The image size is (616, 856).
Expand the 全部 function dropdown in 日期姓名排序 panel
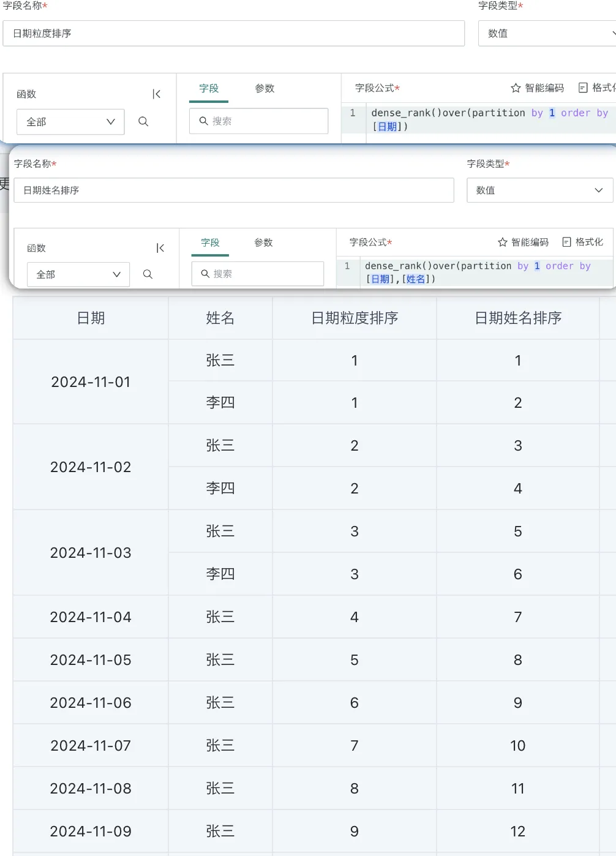[x=78, y=274]
